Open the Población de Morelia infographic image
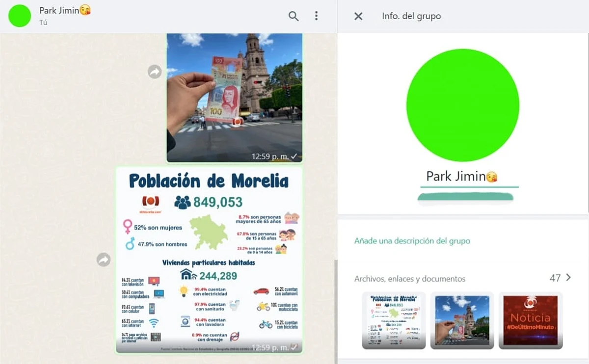Image resolution: width=589 pixels, height=364 pixels. [x=209, y=260]
